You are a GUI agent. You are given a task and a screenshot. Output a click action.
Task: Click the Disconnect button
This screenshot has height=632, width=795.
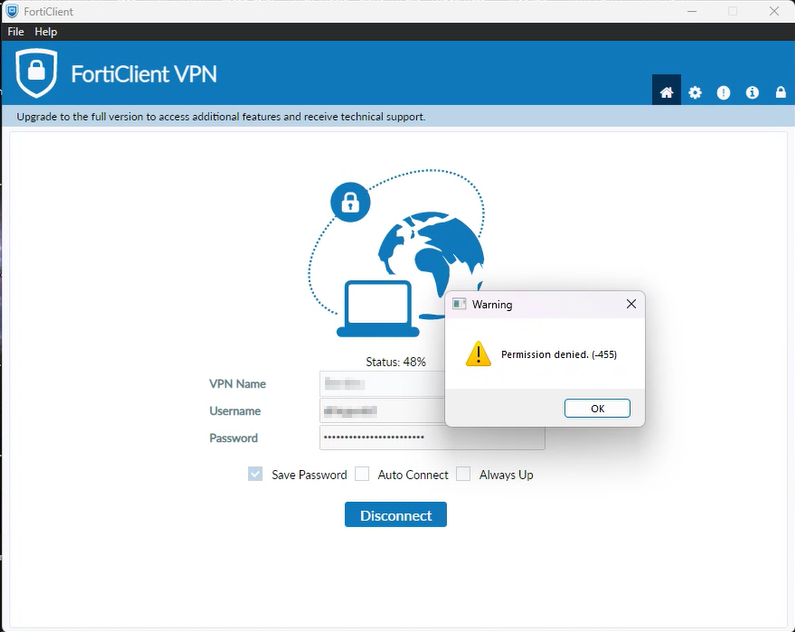(395, 514)
